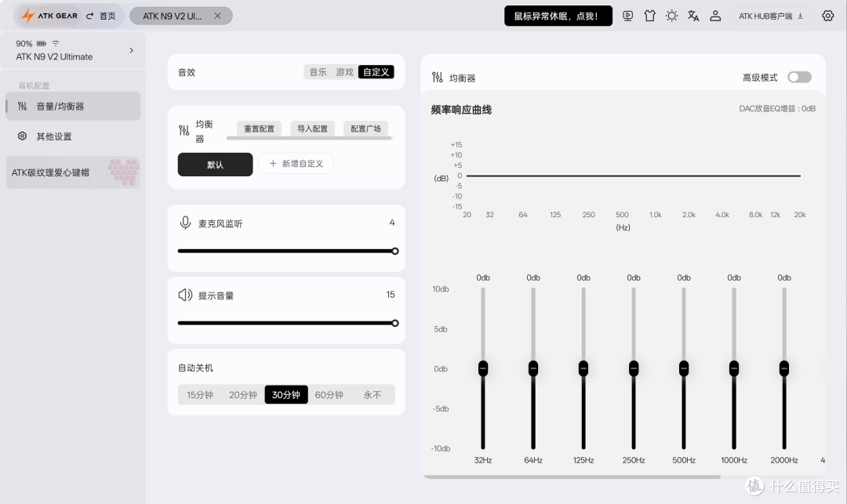The height and width of the screenshot is (504, 847).
Task: Set auto power-off to 15分钟
Action: tap(200, 395)
